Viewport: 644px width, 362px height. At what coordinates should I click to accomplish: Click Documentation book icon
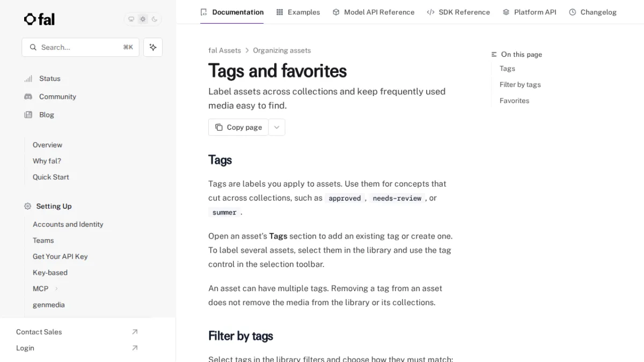(x=203, y=12)
